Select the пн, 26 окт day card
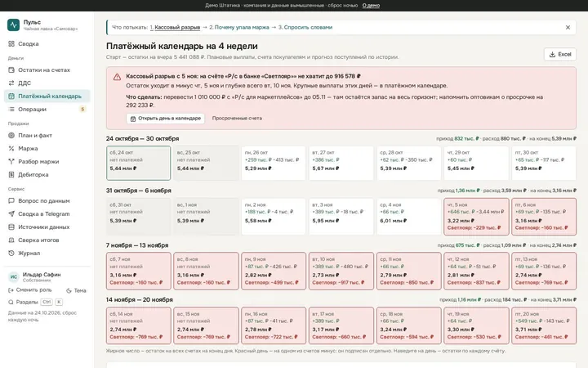The width and height of the screenshot is (588, 368). pos(274,163)
